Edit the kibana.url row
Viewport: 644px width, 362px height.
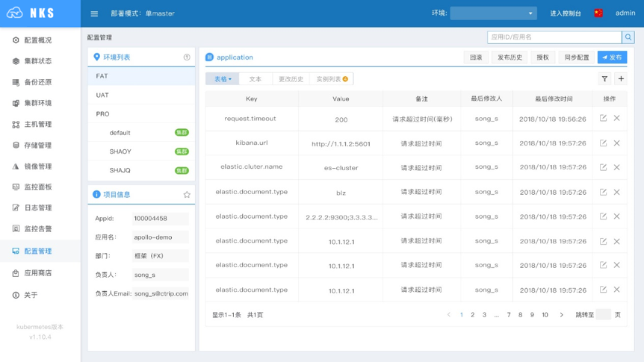(603, 143)
